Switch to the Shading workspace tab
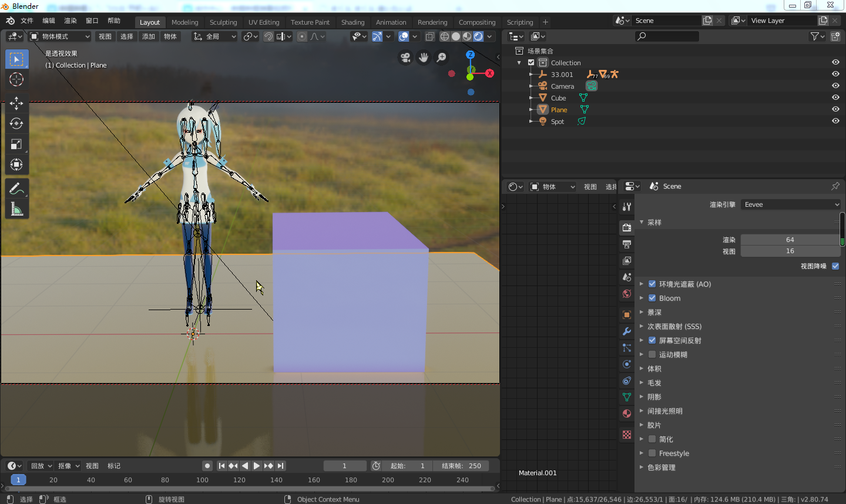The width and height of the screenshot is (846, 504). [x=353, y=22]
